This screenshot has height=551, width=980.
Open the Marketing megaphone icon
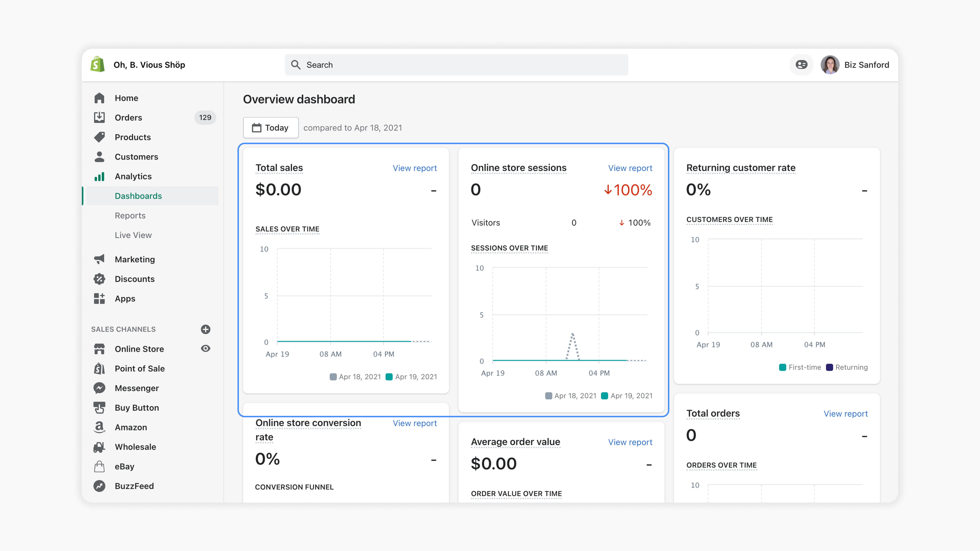pyautogui.click(x=99, y=259)
